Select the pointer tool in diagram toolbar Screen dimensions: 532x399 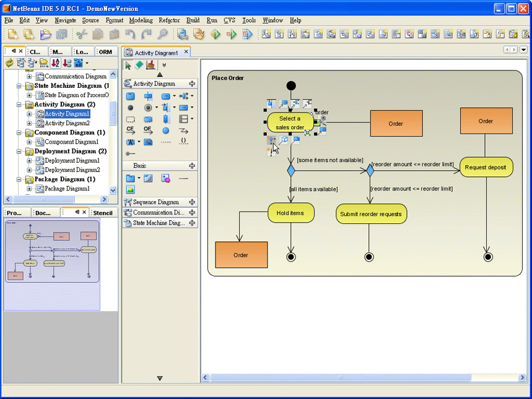pos(128,65)
